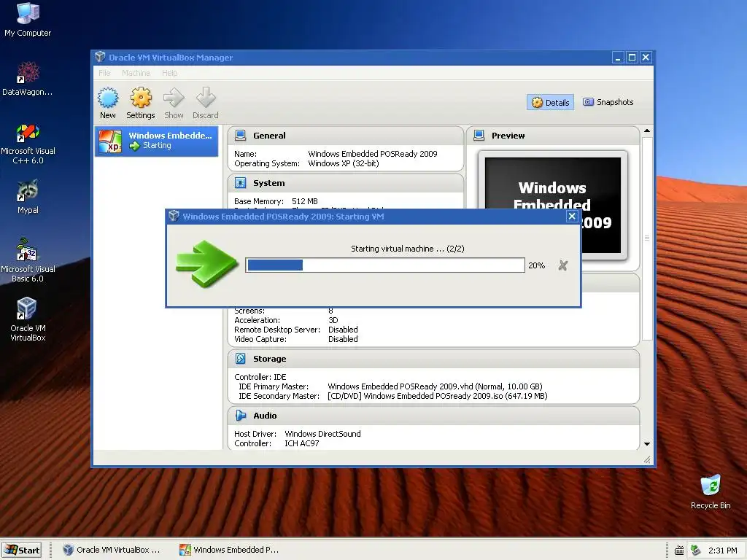Click the details pane scroll down arrow

[x=647, y=444]
